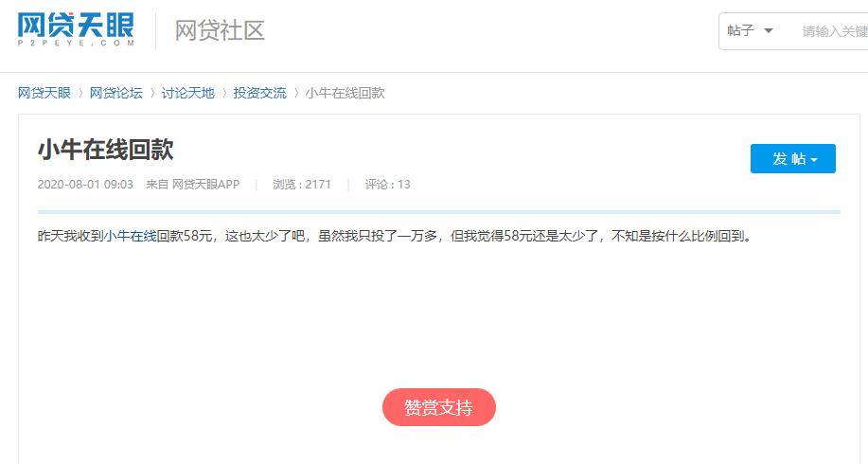
Task: Click the 网贷天眼 P2PEYE.COM logo
Action: tap(76, 30)
